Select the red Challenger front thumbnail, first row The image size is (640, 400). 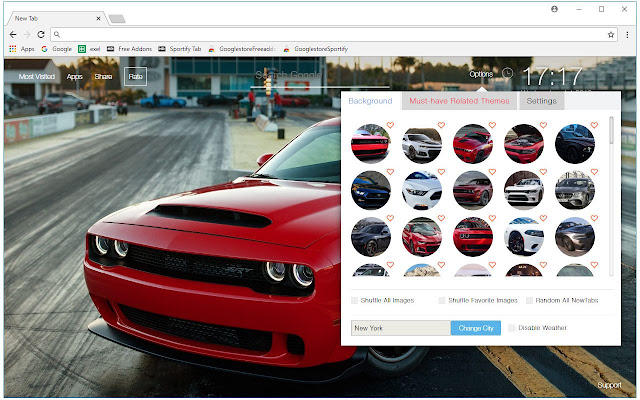coord(371,144)
